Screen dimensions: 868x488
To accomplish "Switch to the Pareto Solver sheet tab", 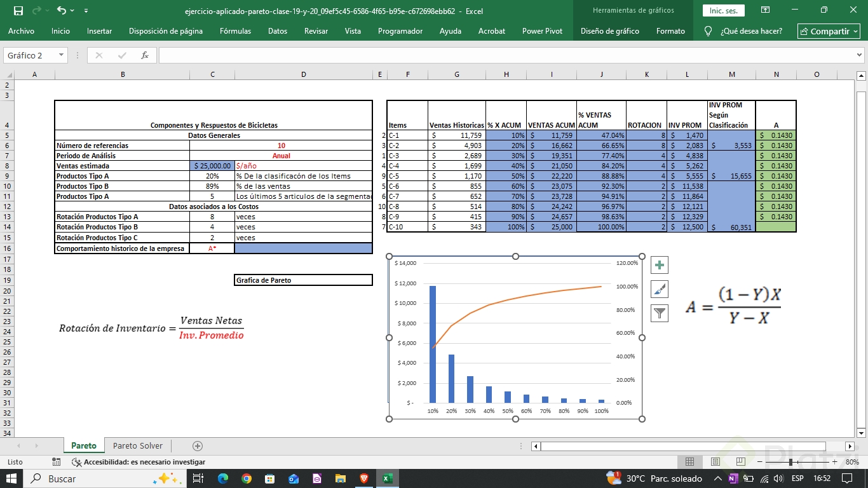I will (x=138, y=446).
